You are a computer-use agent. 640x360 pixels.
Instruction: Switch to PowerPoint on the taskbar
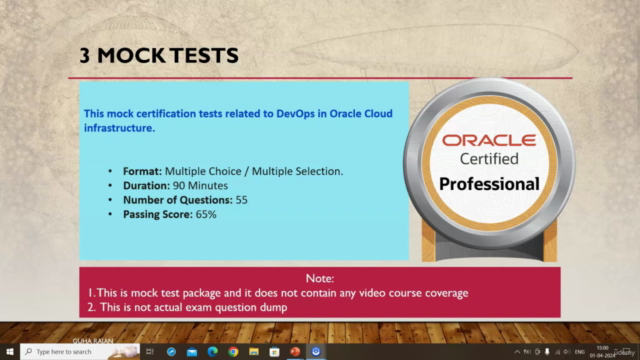[295, 351]
